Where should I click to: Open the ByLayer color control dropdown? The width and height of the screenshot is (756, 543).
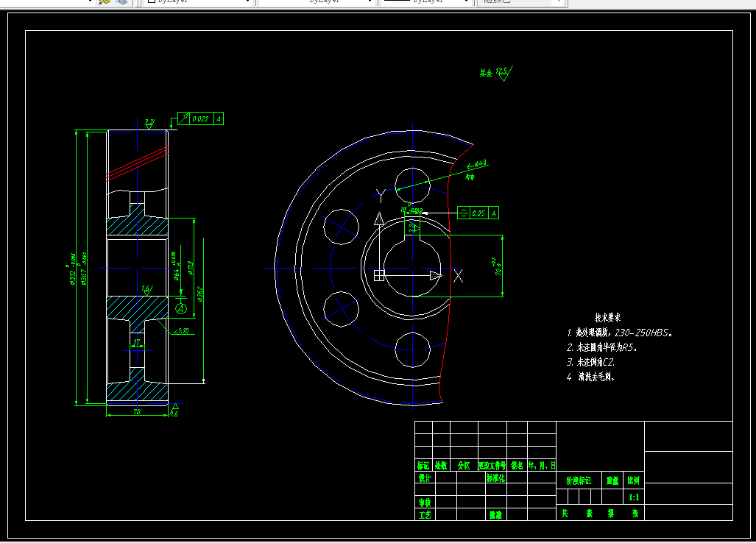point(198,1)
